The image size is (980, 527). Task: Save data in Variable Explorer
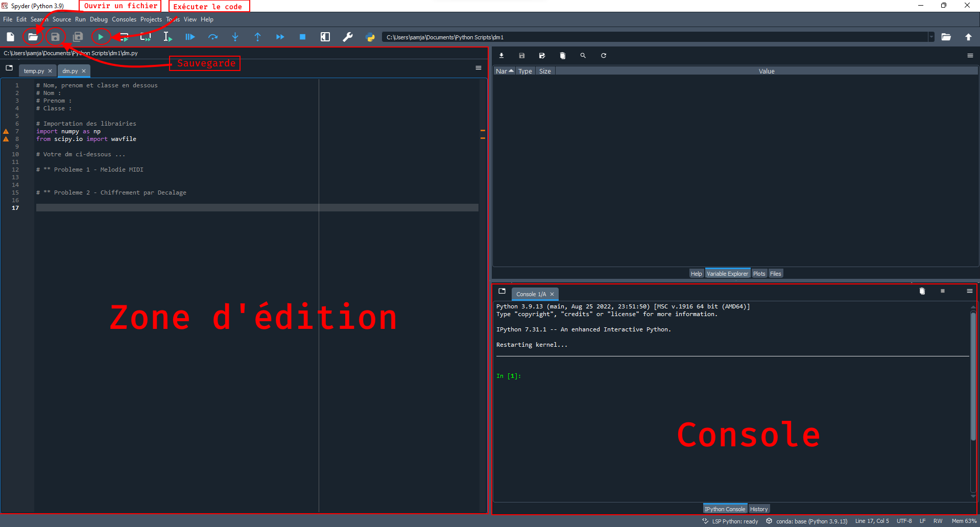click(522, 55)
